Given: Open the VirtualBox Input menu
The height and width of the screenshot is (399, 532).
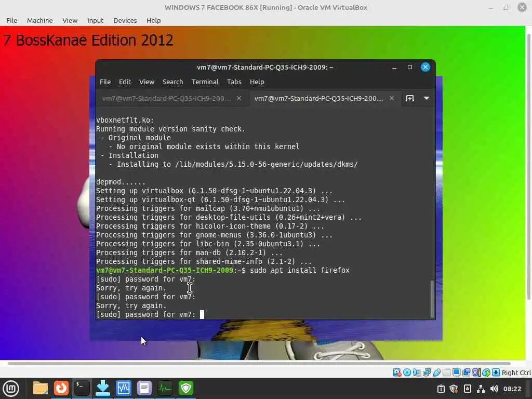Looking at the screenshot, I should coord(95,20).
